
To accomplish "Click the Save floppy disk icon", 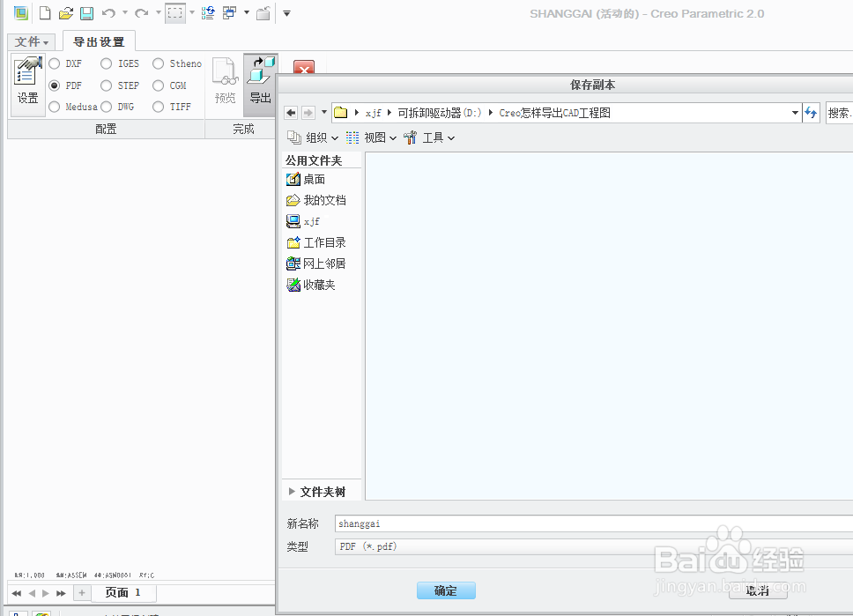I will coord(86,13).
